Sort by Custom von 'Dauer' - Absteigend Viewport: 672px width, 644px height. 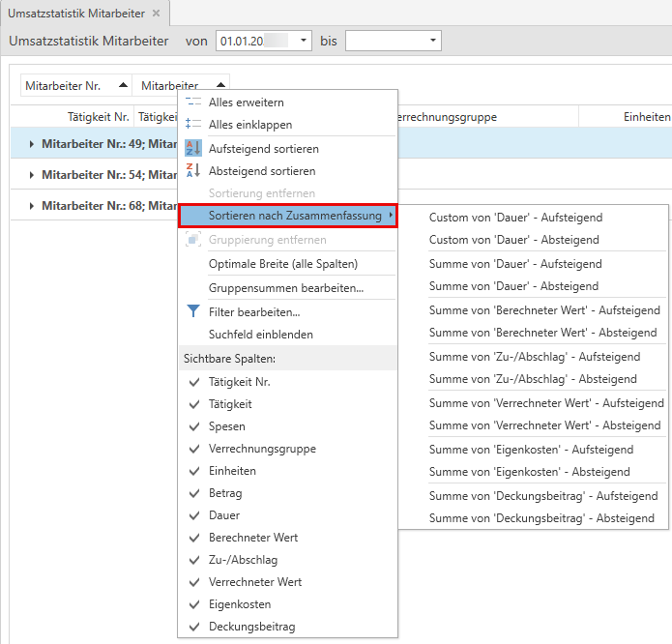533,240
